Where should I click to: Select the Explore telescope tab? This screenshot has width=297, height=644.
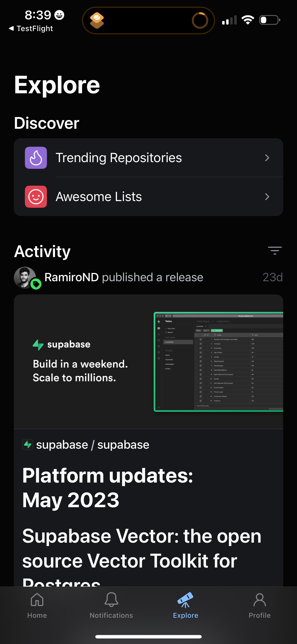click(x=186, y=605)
